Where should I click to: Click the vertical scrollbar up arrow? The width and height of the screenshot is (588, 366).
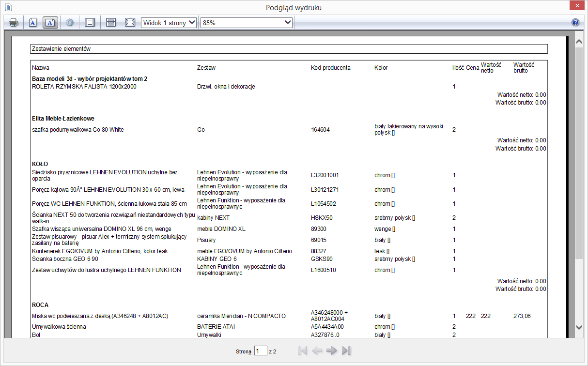[579, 41]
